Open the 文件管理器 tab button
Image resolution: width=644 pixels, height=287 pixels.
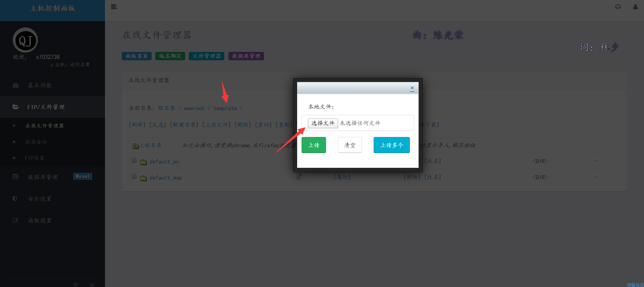(x=207, y=56)
